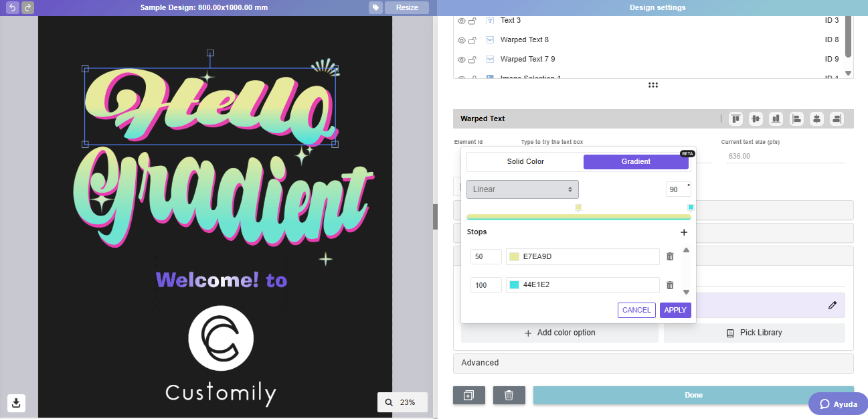The height and width of the screenshot is (419, 868).
Task: Hide the Warped Text 8 layer
Action: tap(461, 40)
